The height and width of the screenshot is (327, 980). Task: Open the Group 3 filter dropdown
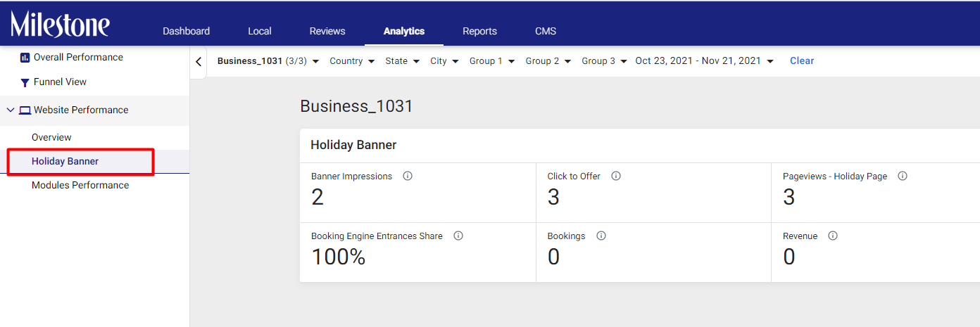pyautogui.click(x=605, y=61)
